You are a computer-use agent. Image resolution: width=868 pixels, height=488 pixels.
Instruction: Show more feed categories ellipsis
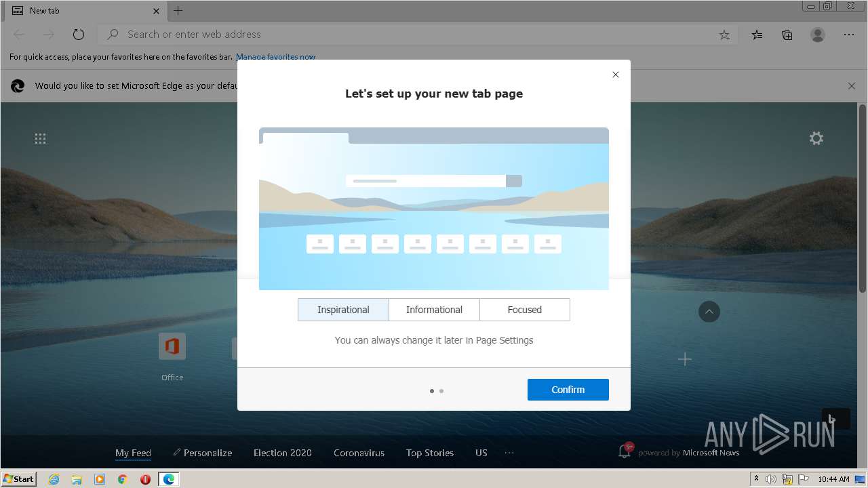coord(509,453)
